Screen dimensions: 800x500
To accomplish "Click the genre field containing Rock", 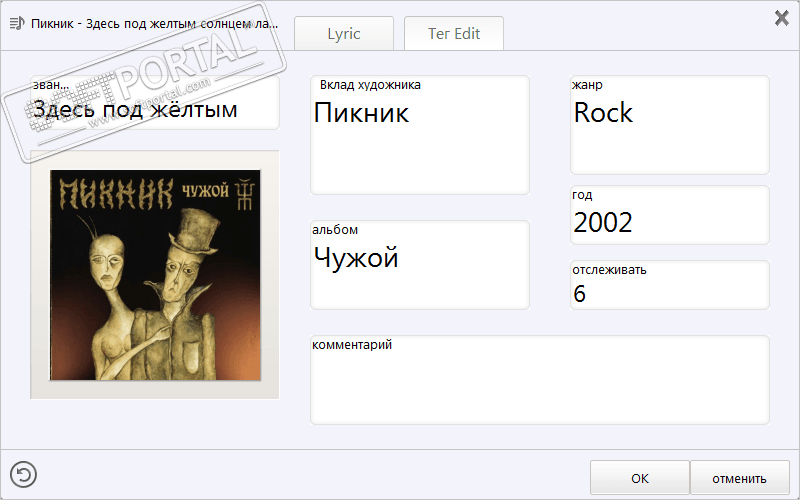I will [669, 125].
